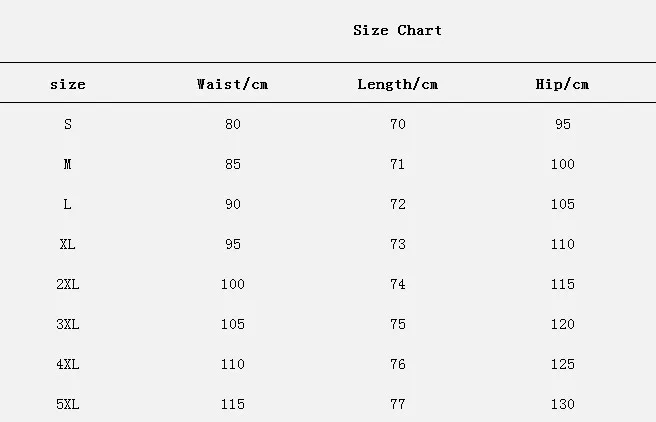Select the L size row label

[x=67, y=204]
